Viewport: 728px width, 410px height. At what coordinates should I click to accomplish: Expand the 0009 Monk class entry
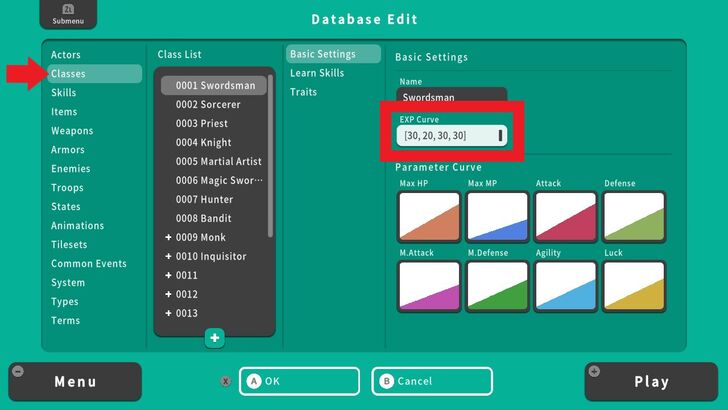(169, 238)
